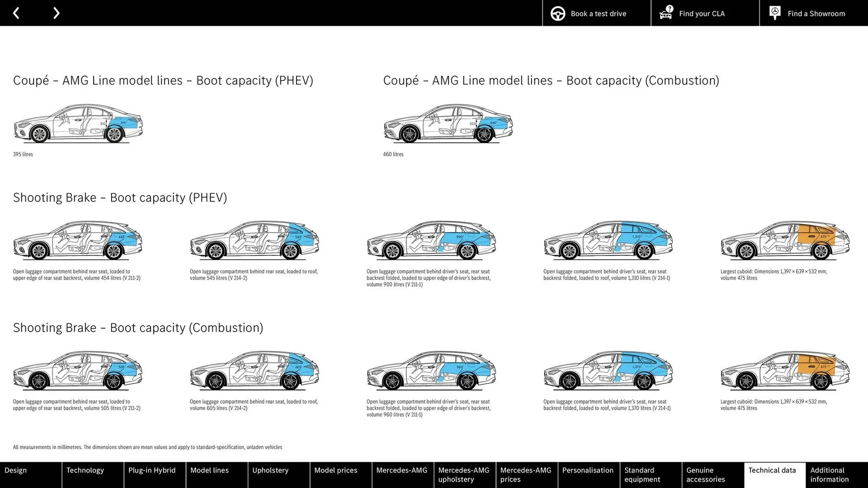This screenshot has height=488, width=868.
Task: Navigate forward using the right chevron arrow
Action: [56, 13]
